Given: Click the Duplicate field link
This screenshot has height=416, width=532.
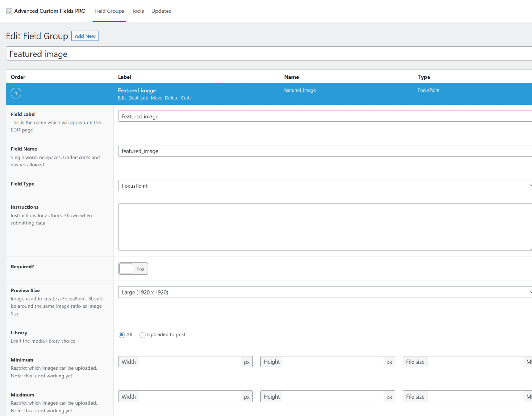Looking at the screenshot, I should point(138,98).
